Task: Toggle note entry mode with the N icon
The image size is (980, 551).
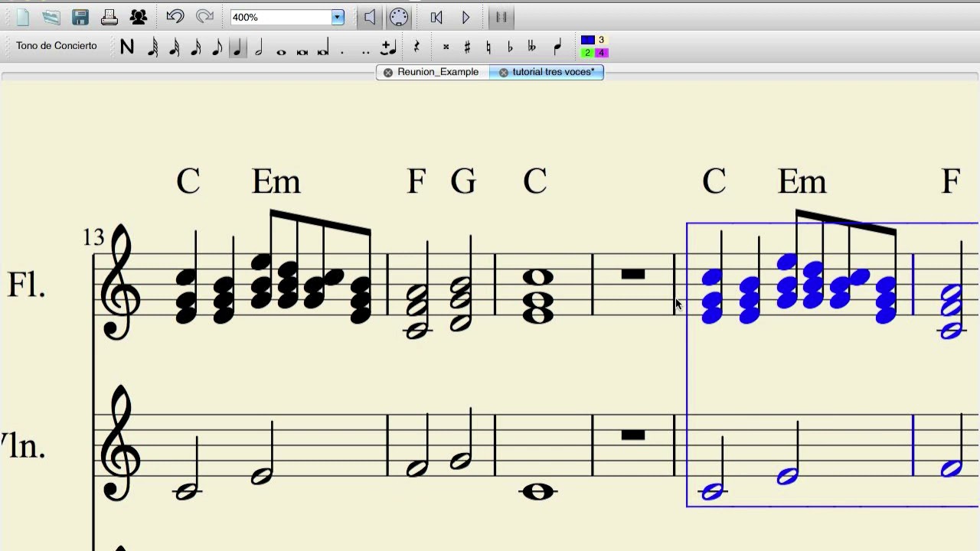Action: [127, 47]
